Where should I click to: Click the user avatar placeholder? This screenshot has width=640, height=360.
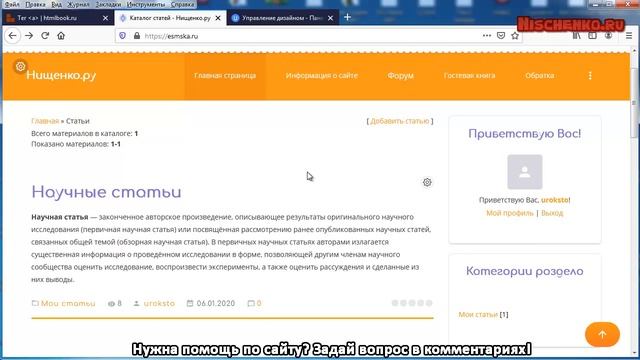tap(525, 172)
